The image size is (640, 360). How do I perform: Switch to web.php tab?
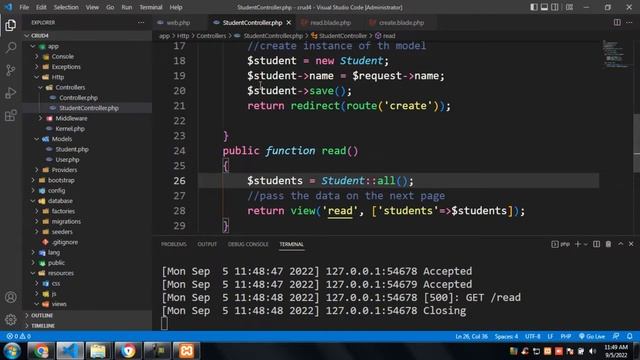178,22
